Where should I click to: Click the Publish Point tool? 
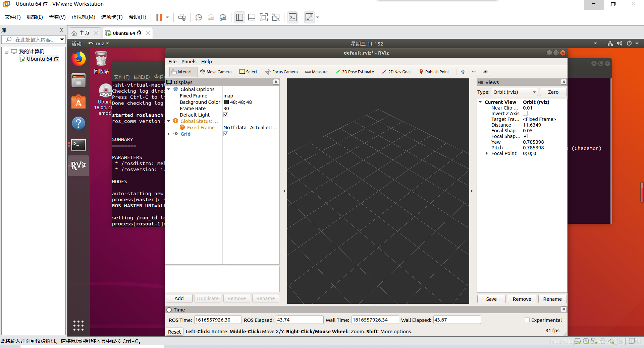(434, 71)
